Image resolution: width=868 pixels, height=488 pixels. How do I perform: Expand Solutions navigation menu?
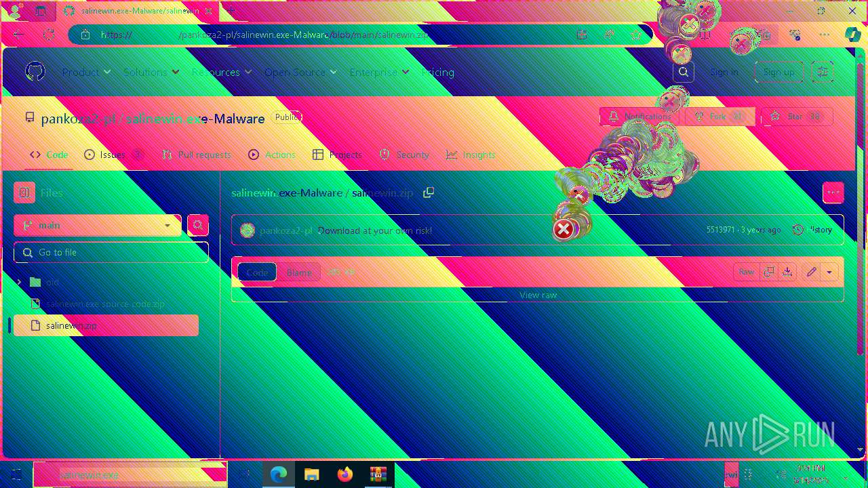pyautogui.click(x=151, y=72)
